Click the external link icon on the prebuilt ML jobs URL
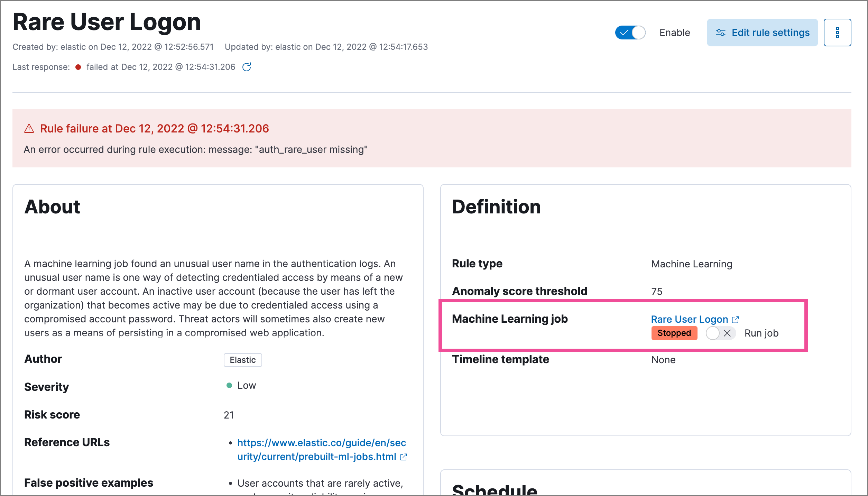 point(404,457)
